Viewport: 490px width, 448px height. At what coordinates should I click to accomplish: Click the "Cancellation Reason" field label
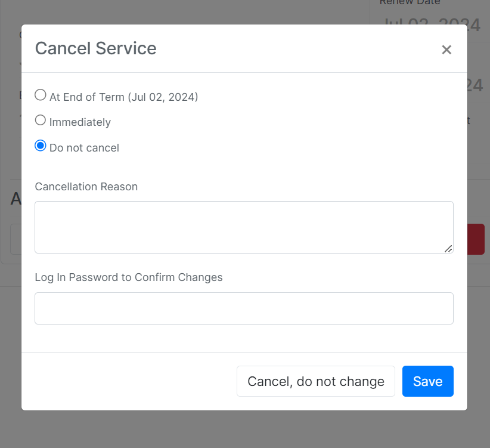click(86, 187)
